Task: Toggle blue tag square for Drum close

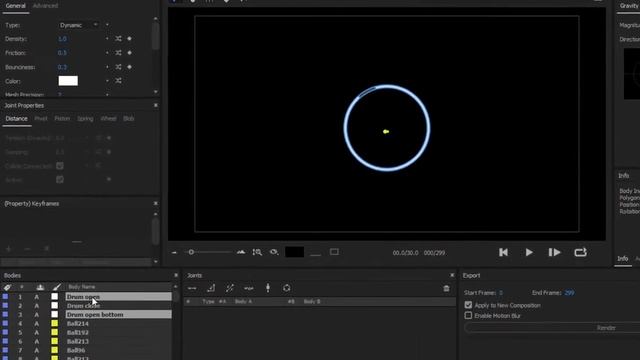Action: pyautogui.click(x=5, y=306)
